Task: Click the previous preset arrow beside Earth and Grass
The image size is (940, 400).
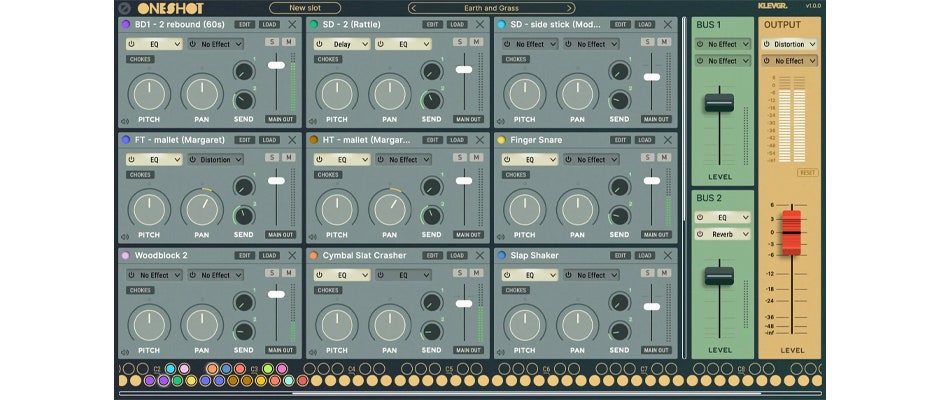Action: (413, 8)
